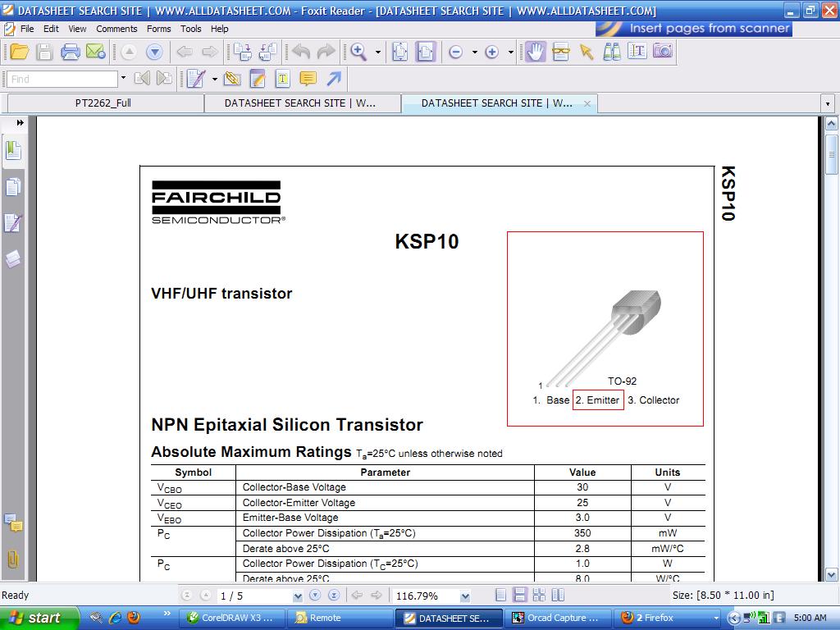Click the Redo curved arrow icon
The height and width of the screenshot is (630, 840).
coord(326,52)
